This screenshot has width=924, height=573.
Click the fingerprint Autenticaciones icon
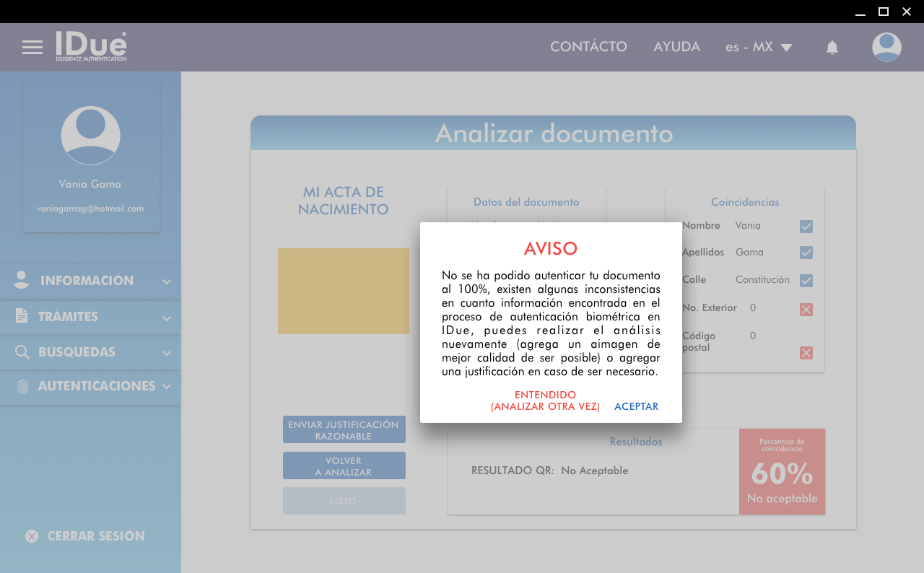point(22,387)
